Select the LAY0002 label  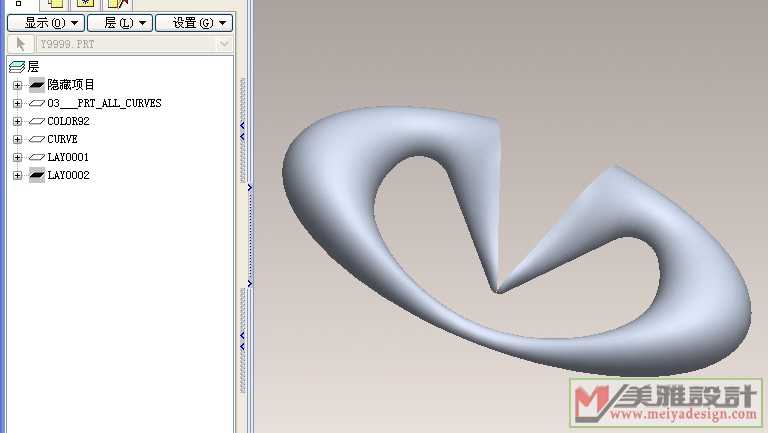pyautogui.click(x=68, y=175)
